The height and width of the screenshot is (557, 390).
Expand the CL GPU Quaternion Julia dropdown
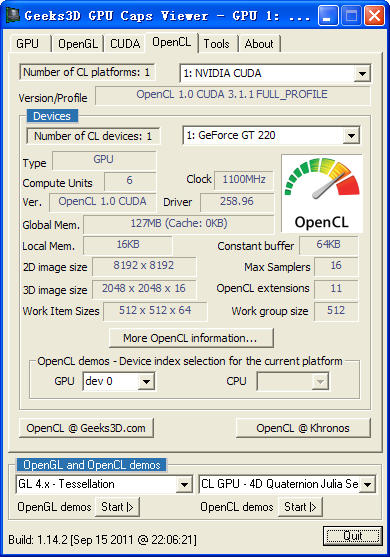tap(367, 485)
